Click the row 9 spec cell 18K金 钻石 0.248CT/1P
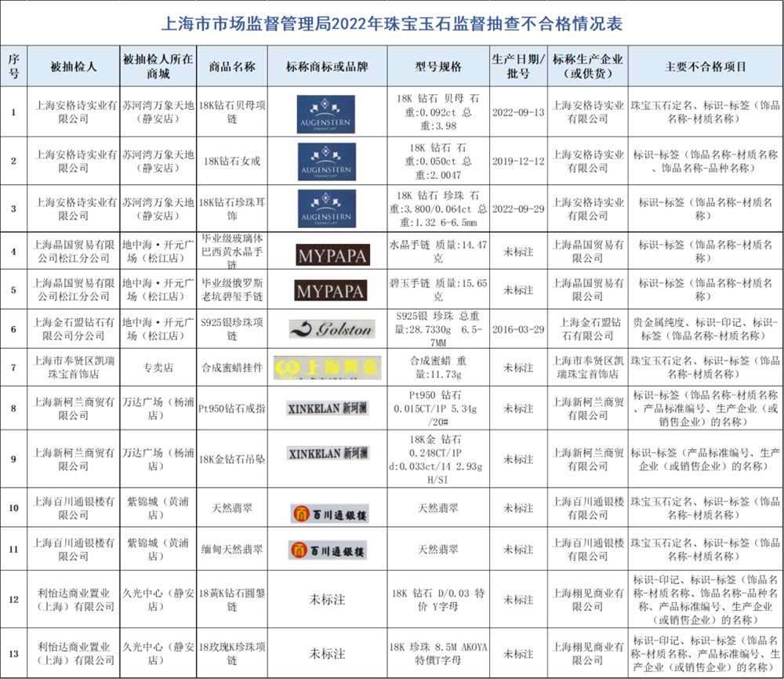The image size is (784, 679). point(437,459)
